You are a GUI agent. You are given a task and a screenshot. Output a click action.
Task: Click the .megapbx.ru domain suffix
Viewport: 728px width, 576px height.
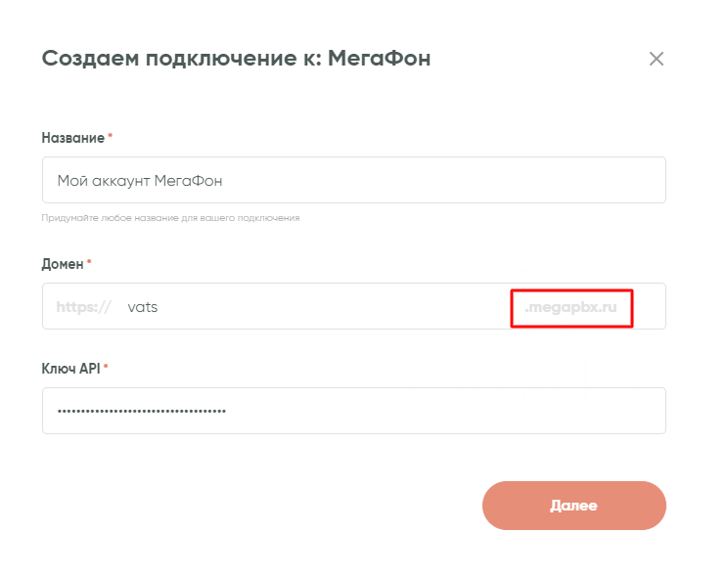pyautogui.click(x=571, y=307)
